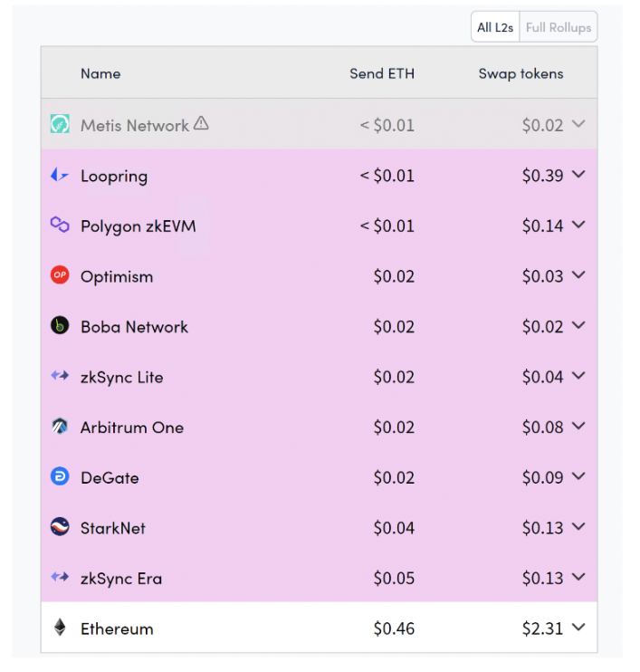Click the StarkNet logo icon

[60, 528]
